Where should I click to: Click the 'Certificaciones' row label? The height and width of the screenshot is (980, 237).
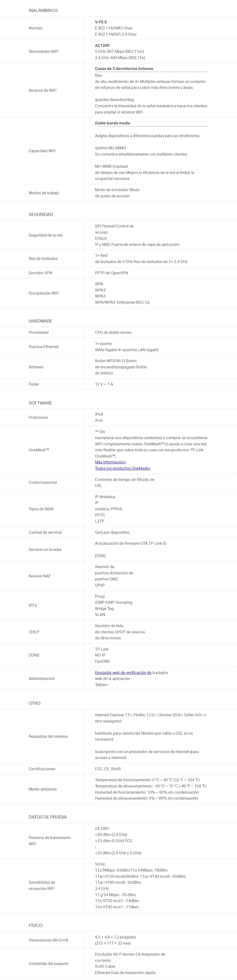coord(42,769)
